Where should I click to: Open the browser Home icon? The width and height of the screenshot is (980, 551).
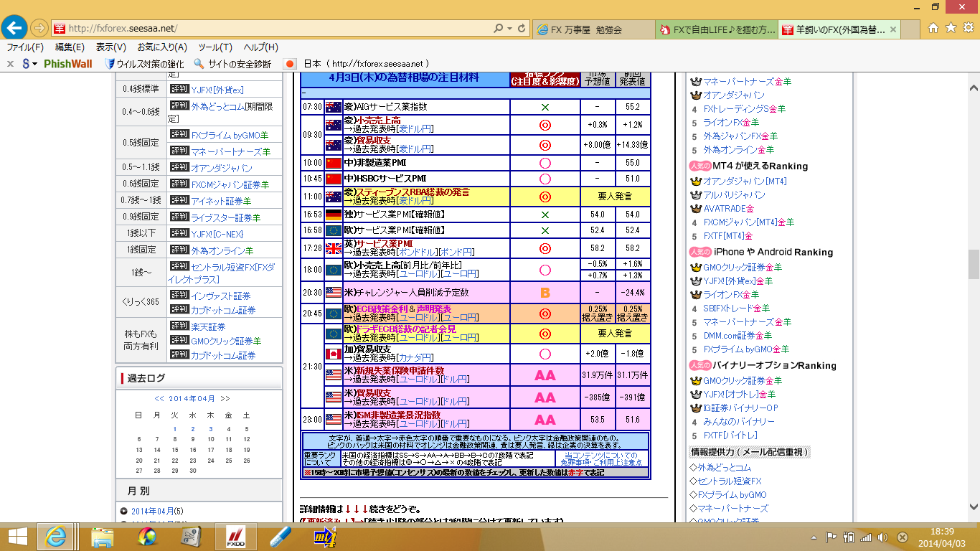[933, 28]
